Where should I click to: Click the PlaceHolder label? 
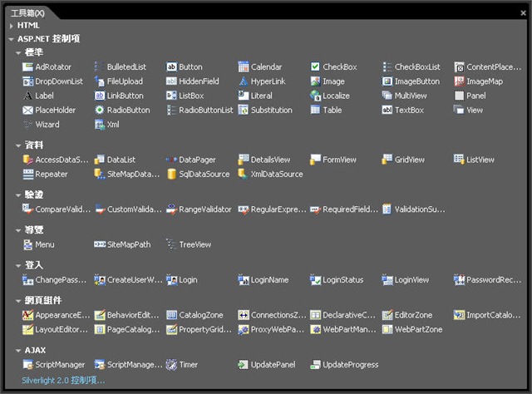tap(56, 110)
